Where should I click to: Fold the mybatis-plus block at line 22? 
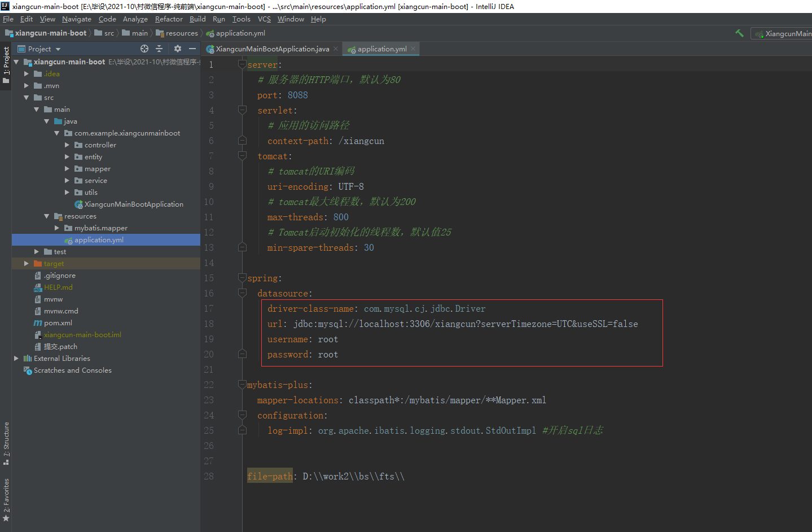(x=242, y=385)
